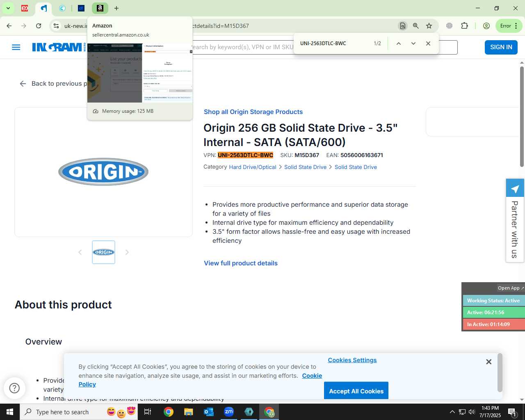Open the tab search dropdown arrow
525x420 pixels.
tap(8, 8)
